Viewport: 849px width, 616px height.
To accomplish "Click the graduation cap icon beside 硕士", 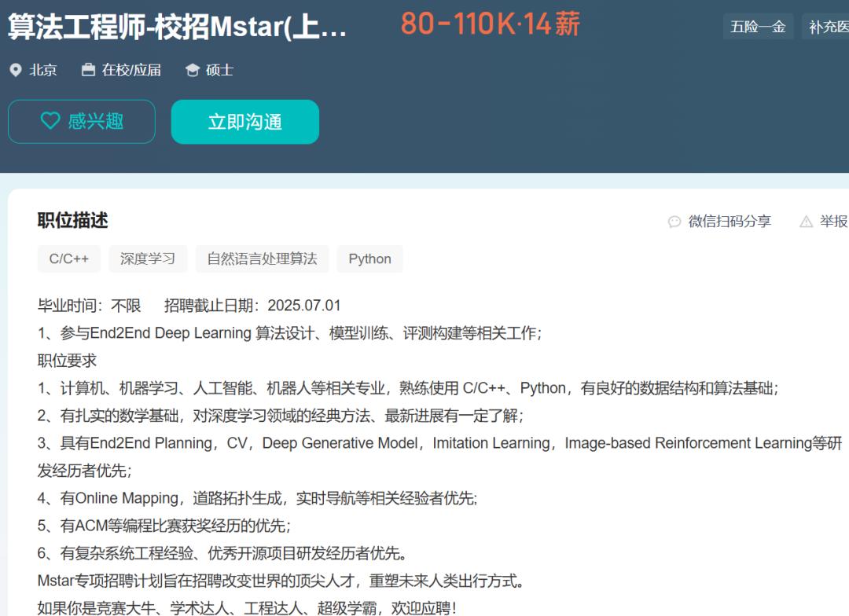I will [192, 70].
